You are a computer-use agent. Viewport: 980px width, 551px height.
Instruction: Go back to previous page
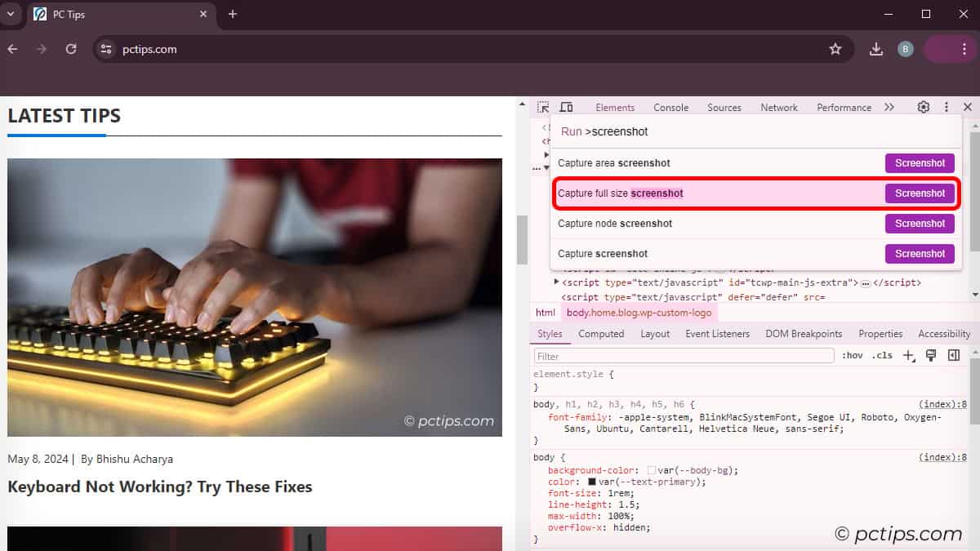coord(12,49)
